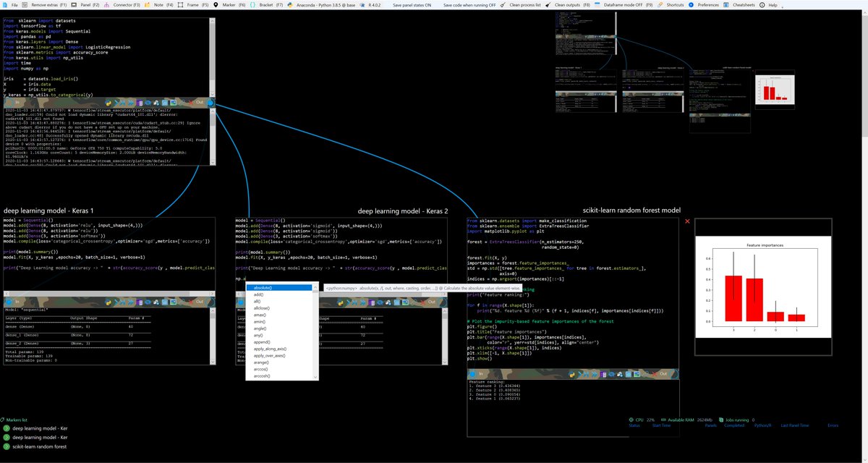Screen dimensions: 868x463
Task: Click 'deep learning model - Keras 1' title
Action: tap(48, 211)
